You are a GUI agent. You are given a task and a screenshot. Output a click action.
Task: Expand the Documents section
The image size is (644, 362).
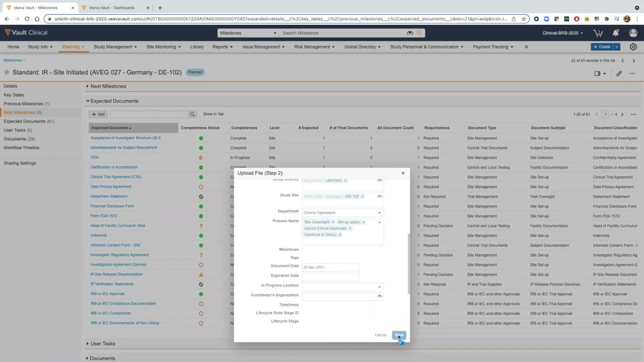pos(88,358)
